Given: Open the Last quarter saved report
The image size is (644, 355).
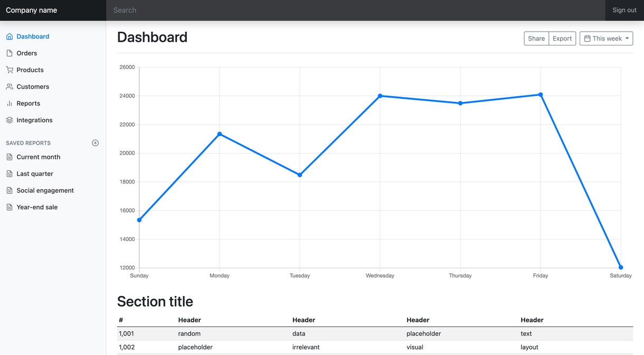Looking at the screenshot, I should 35,174.
